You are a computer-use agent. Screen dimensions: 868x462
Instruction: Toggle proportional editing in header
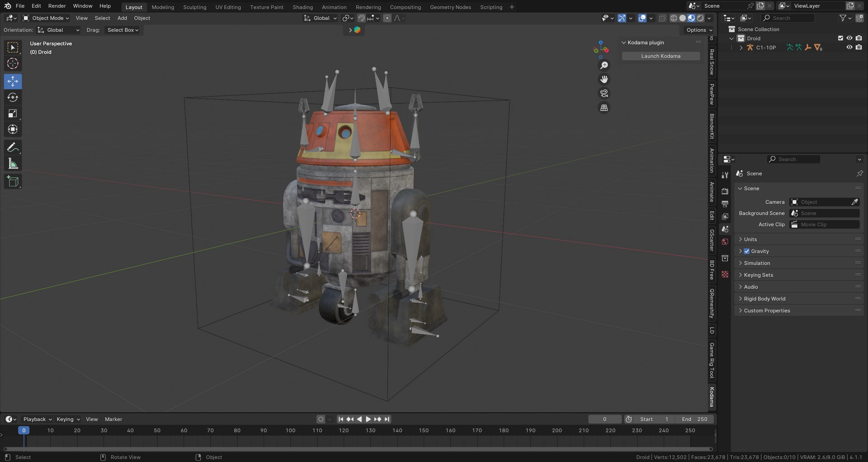pos(387,18)
